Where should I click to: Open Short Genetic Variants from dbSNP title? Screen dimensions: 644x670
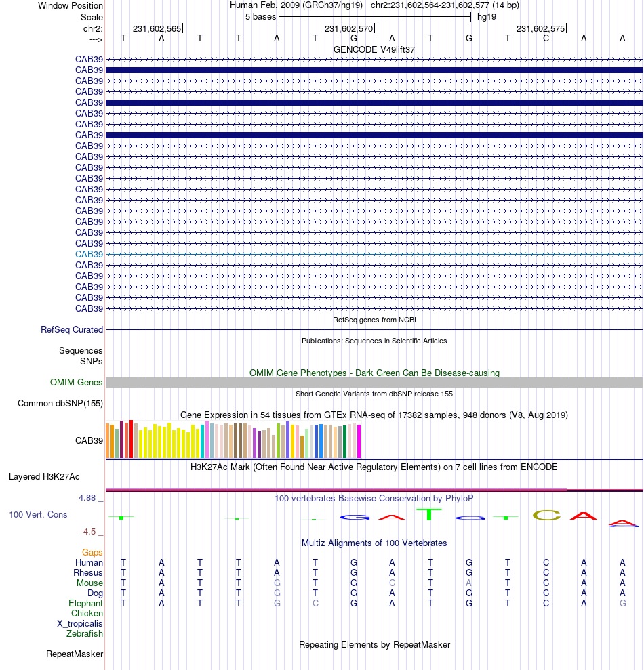pyautogui.click(x=374, y=394)
